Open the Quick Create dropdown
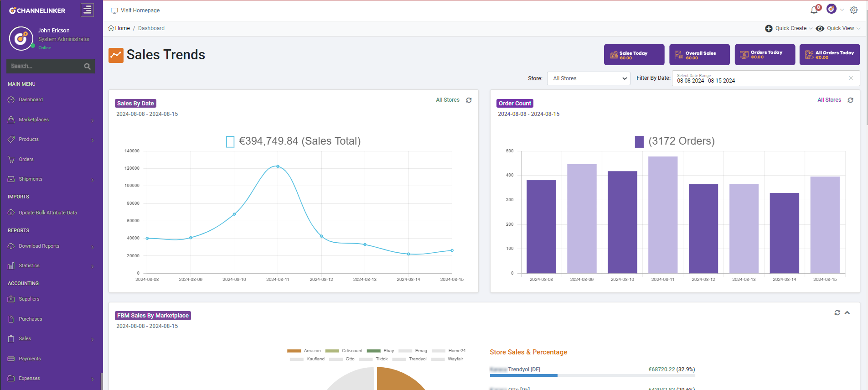 point(789,28)
